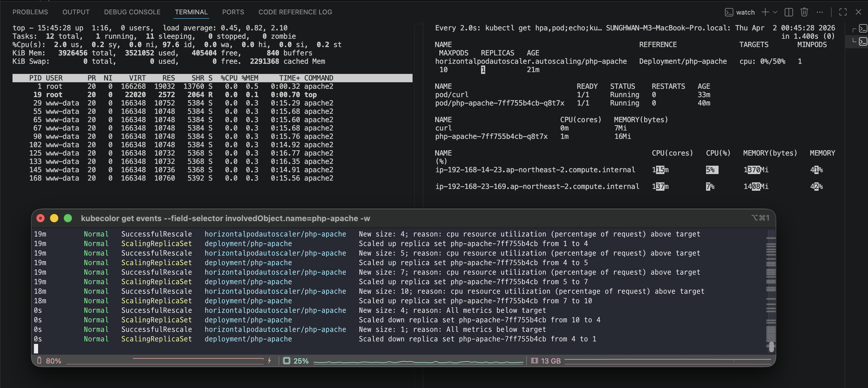Viewport: 868px width, 388px height.
Task: Open the OUTPUT tab
Action: click(x=76, y=12)
